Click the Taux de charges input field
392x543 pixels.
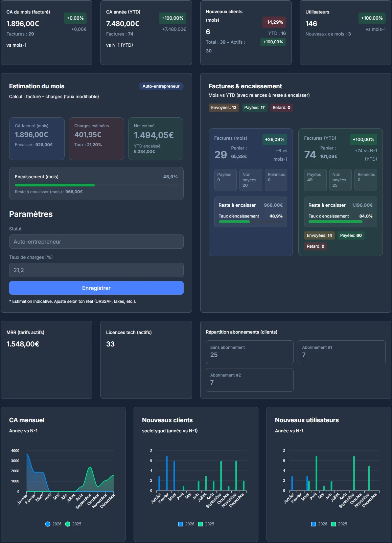[x=96, y=270]
